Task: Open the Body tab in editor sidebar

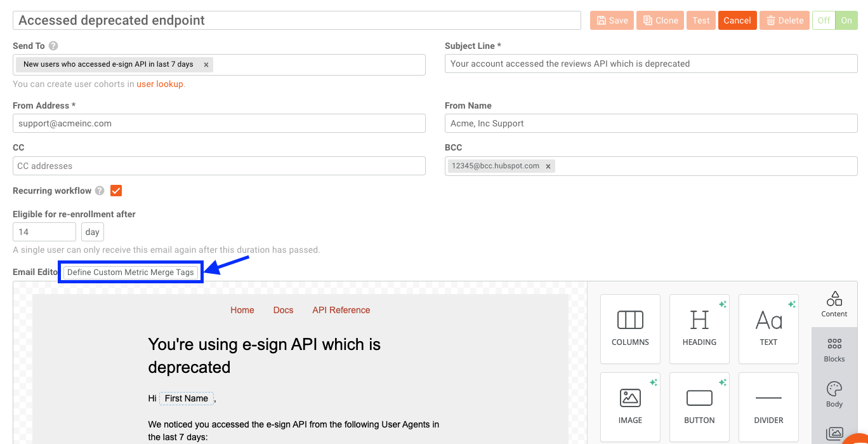Action: click(834, 395)
